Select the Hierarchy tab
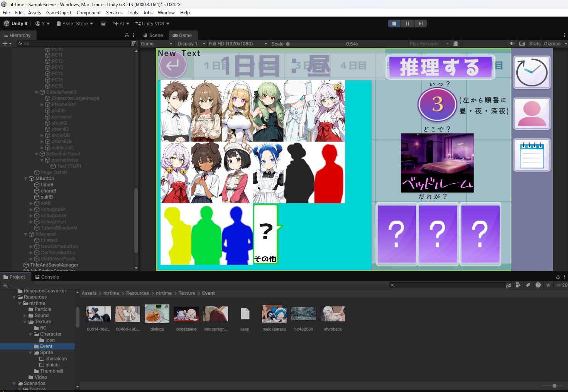The width and height of the screenshot is (568, 392). coord(17,35)
